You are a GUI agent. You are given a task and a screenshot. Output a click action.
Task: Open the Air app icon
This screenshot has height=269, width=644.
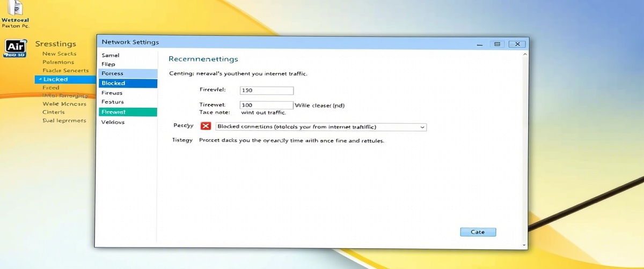click(14, 48)
